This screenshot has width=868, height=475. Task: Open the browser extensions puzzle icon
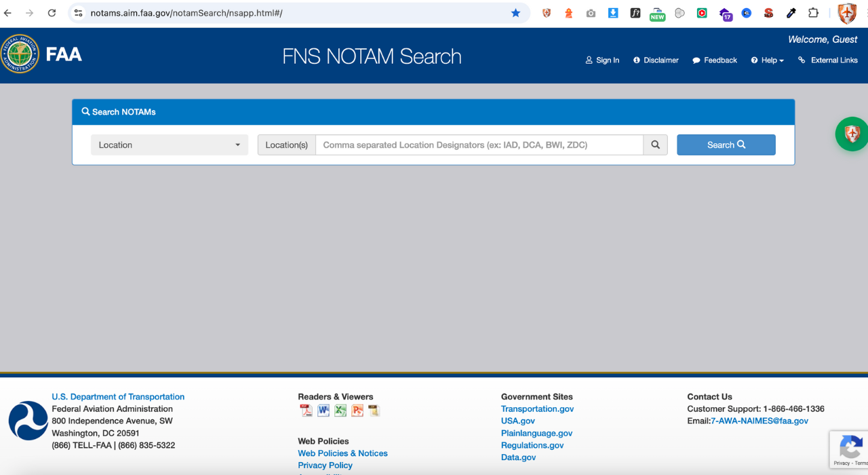point(812,13)
